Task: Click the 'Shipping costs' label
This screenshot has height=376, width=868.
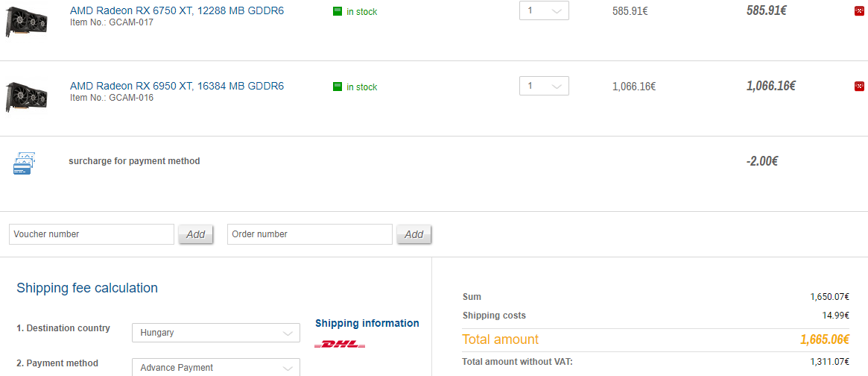Action: (x=494, y=316)
